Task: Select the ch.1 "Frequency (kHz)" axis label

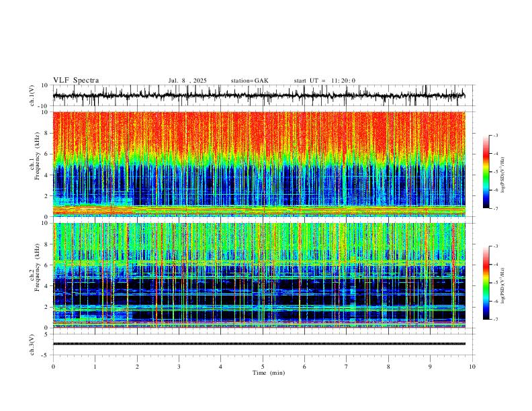Action: 38,156
